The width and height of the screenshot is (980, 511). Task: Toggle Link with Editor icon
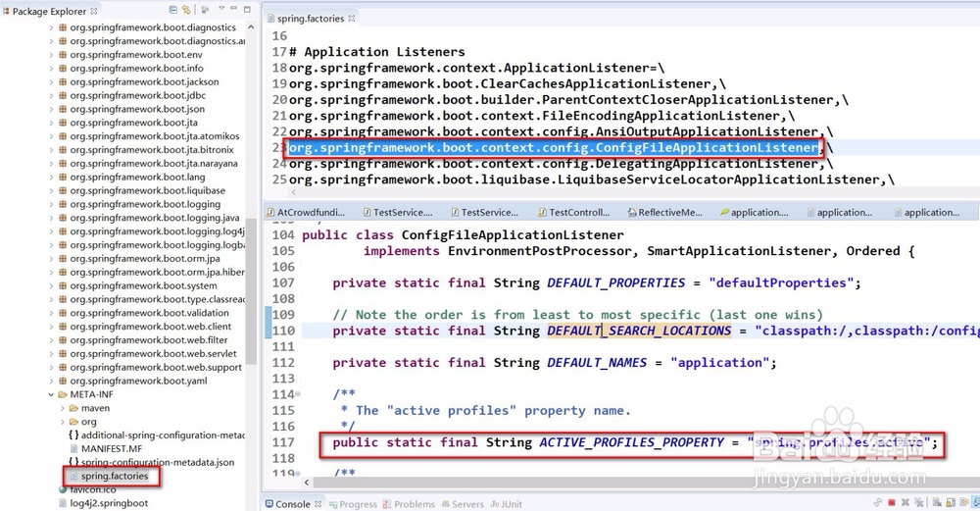[186, 10]
